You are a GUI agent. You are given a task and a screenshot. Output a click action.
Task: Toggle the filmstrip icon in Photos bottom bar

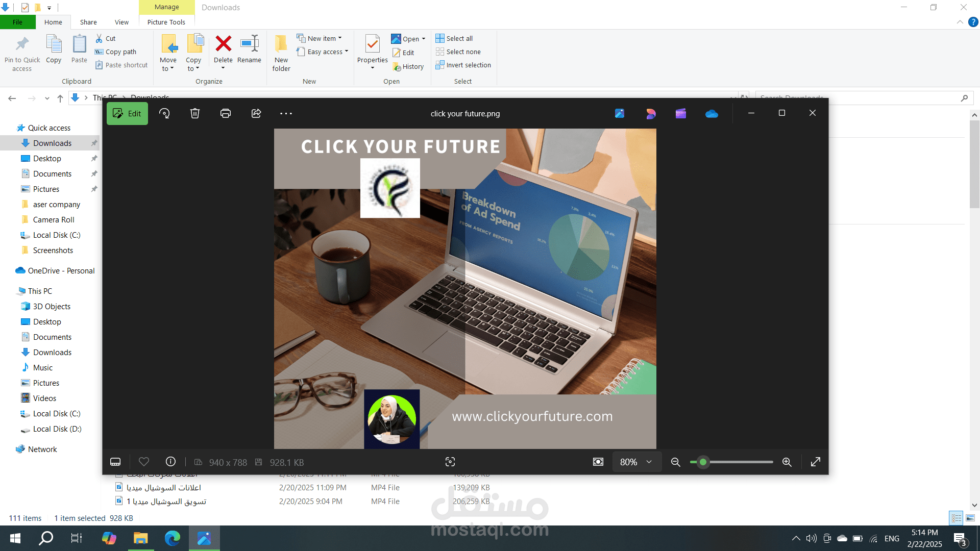115,462
